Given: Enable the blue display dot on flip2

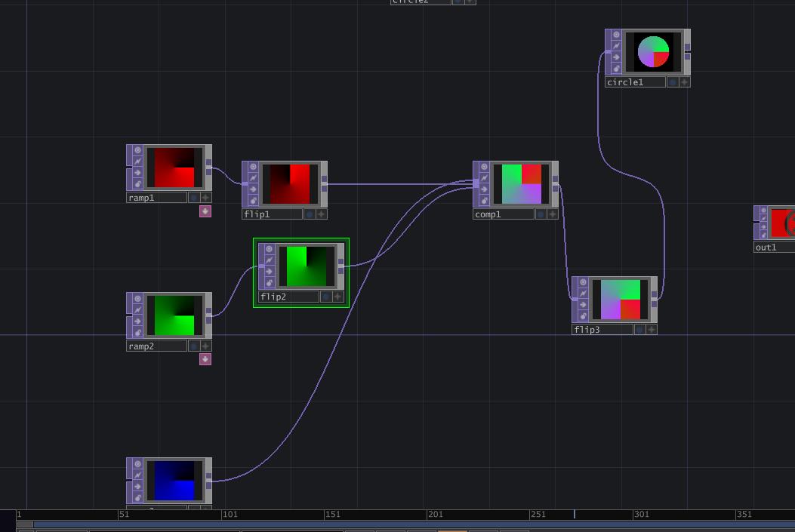Looking at the screenshot, I should coord(326,297).
